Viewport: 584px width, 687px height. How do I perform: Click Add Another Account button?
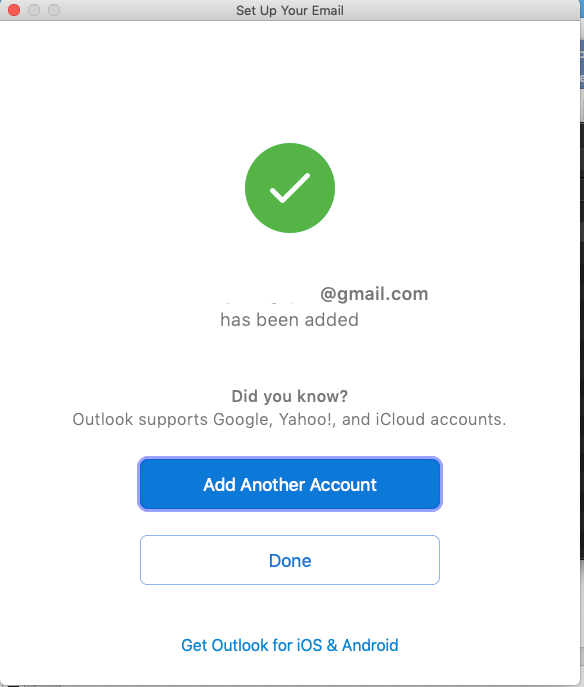click(290, 484)
